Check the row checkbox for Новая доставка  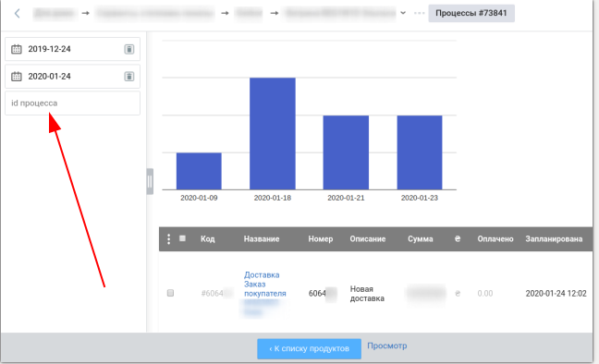[170, 293]
